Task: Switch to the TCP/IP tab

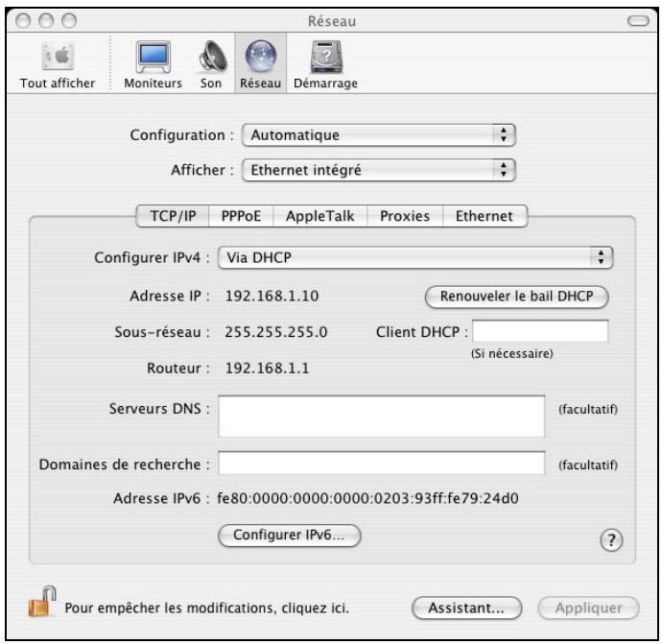Action: click(x=173, y=216)
